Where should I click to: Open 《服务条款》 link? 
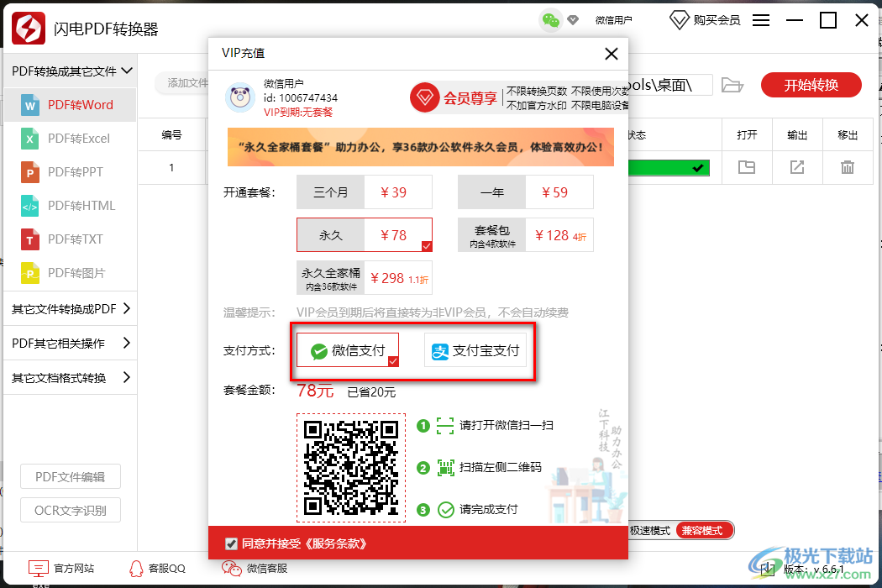tap(336, 543)
